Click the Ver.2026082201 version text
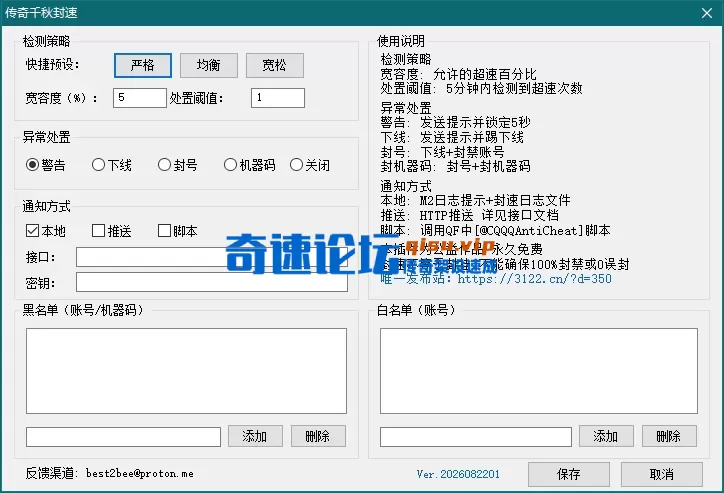Viewport: 724px width, 493px height. (x=458, y=474)
